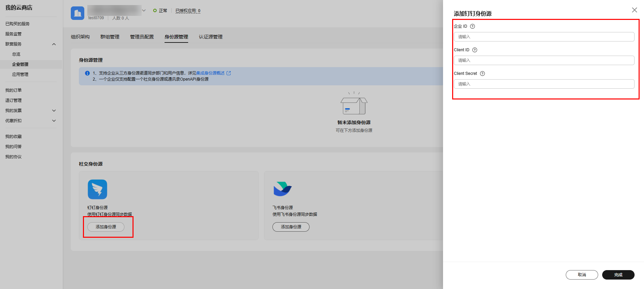Click 添加身份源 under 飞书身份源
Image resolution: width=644 pixels, height=289 pixels.
pyautogui.click(x=291, y=227)
